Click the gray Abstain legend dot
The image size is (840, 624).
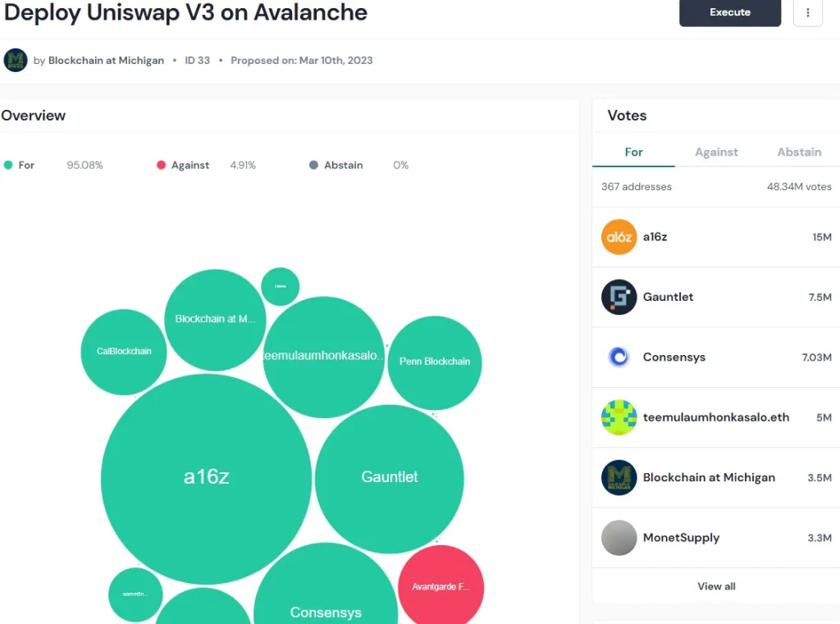[313, 165]
